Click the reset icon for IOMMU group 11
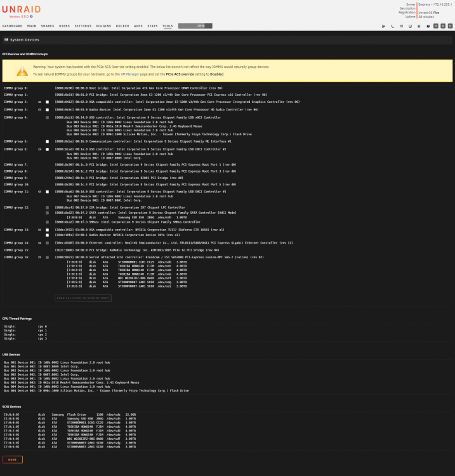 39,192
